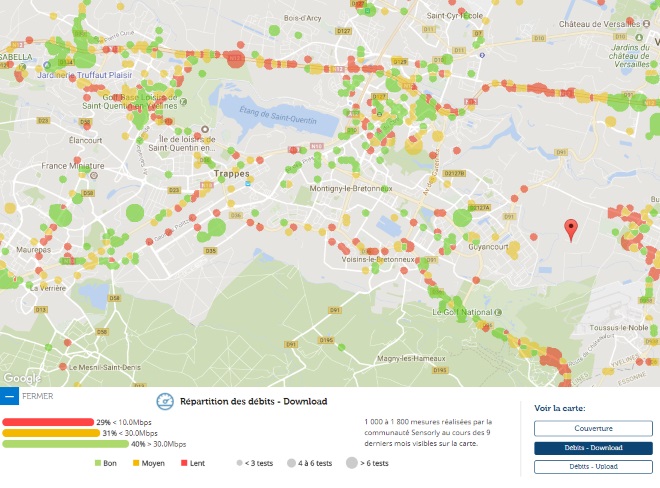Click the yellow Moyen legend swatch
This screenshot has width=660, height=488.
tap(136, 463)
